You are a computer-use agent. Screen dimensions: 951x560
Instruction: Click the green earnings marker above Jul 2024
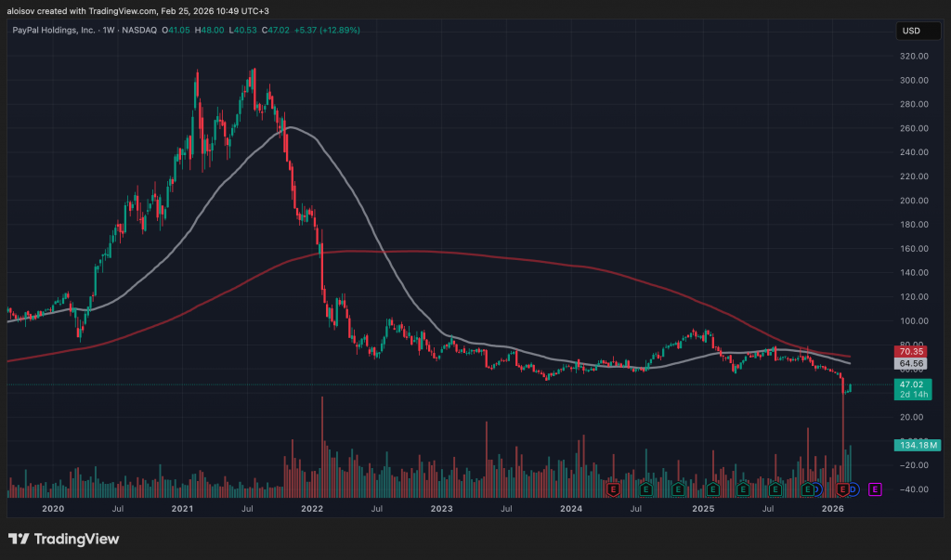click(645, 488)
